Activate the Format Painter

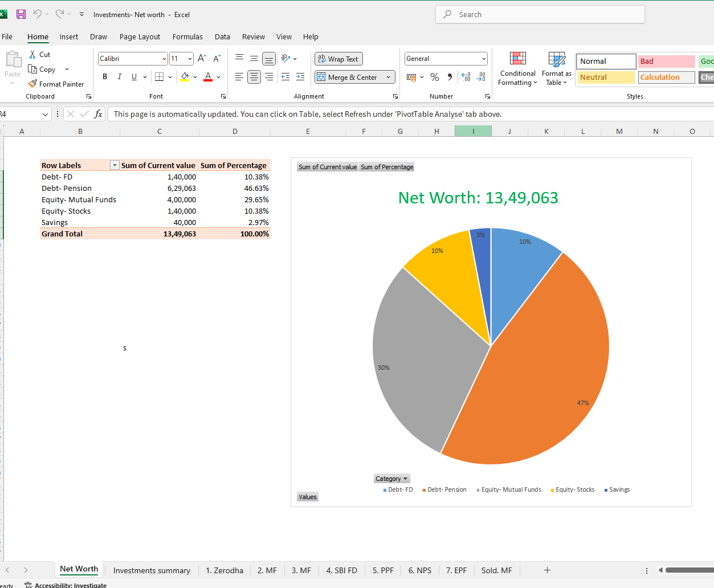click(56, 84)
